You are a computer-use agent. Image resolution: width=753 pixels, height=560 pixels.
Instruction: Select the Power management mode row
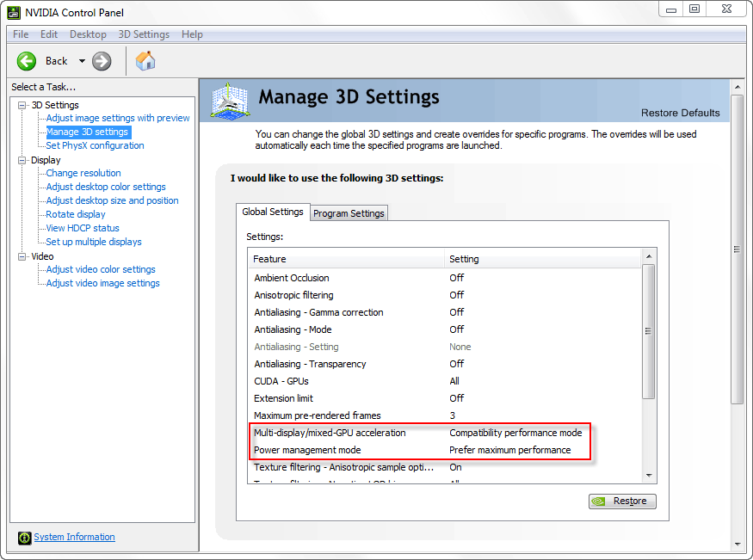coord(307,450)
